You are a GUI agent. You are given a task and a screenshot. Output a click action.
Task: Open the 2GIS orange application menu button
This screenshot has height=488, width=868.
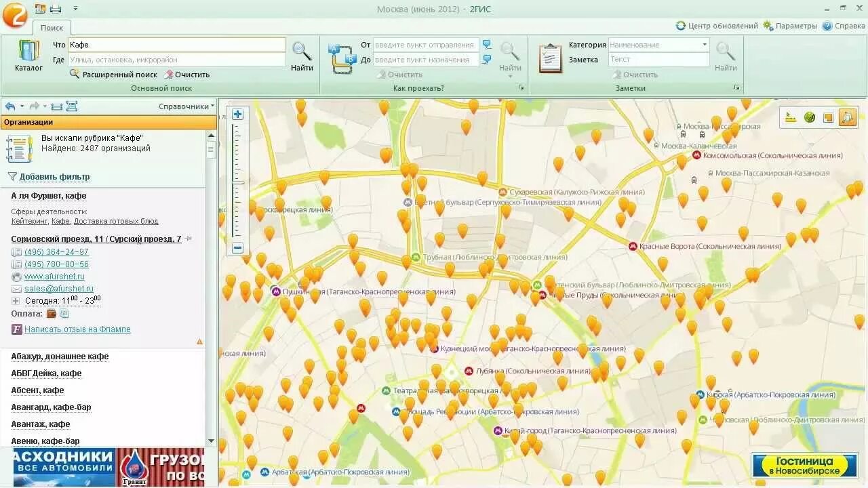pos(14,14)
